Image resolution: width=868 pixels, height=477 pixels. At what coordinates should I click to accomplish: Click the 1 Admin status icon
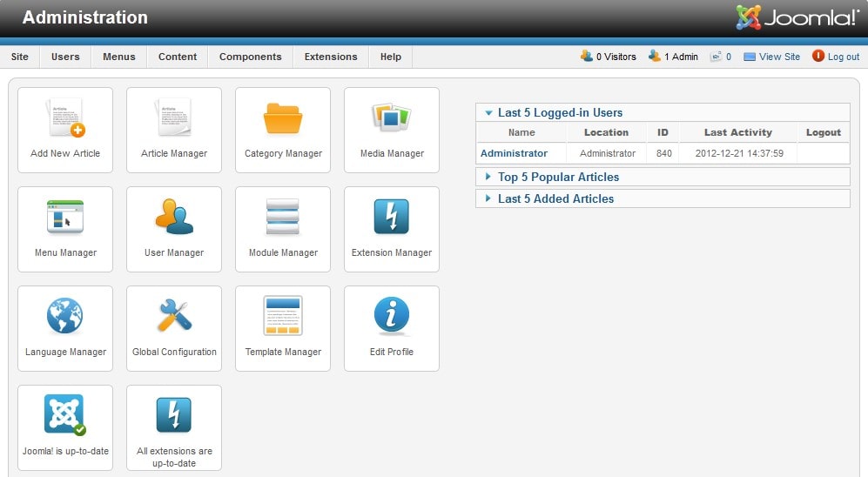655,56
